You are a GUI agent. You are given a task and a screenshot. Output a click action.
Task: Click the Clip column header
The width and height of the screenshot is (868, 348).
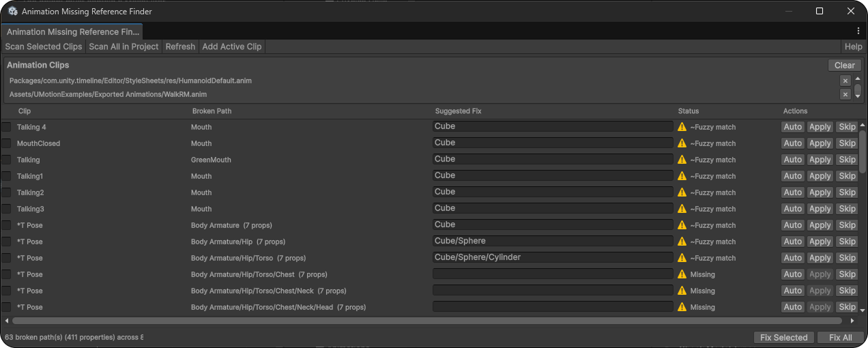coord(25,111)
